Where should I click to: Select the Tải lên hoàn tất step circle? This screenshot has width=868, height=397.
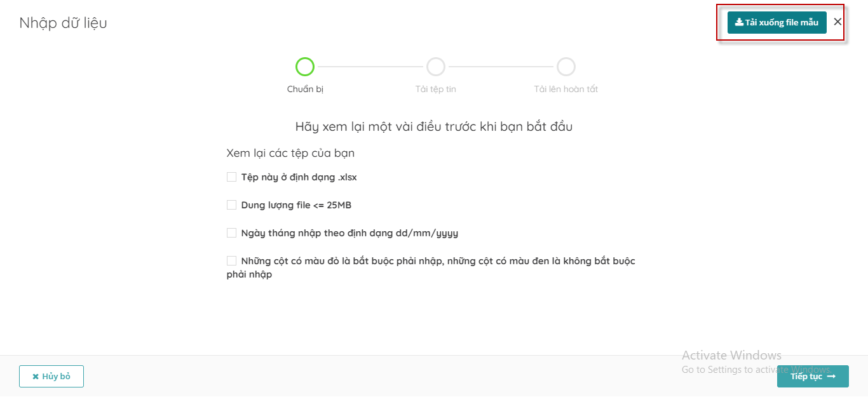coord(566,67)
